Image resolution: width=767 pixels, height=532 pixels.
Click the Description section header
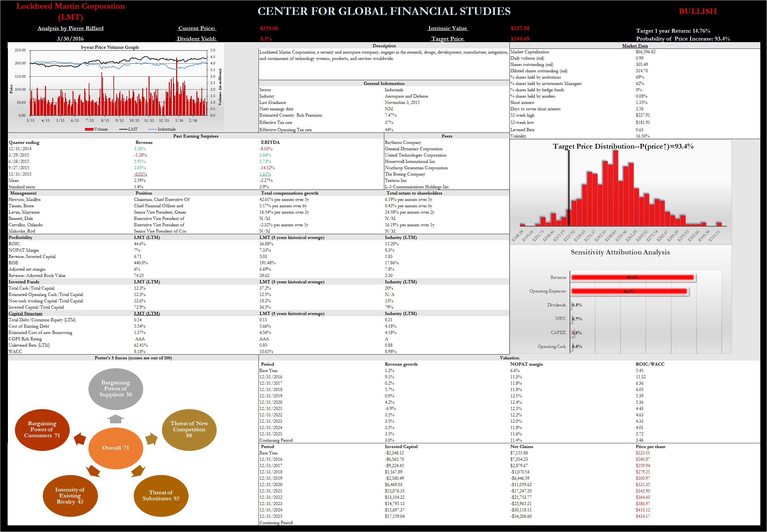click(x=384, y=46)
